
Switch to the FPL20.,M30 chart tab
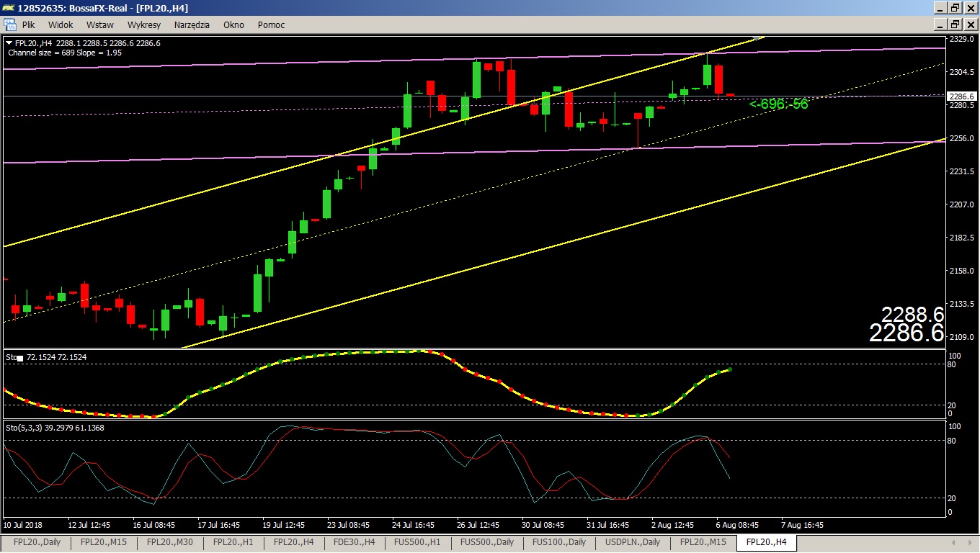pos(171,542)
